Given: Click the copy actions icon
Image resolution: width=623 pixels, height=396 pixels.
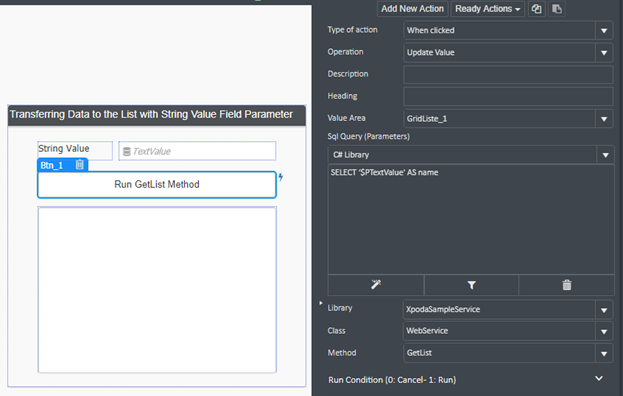Looking at the screenshot, I should click(537, 9).
